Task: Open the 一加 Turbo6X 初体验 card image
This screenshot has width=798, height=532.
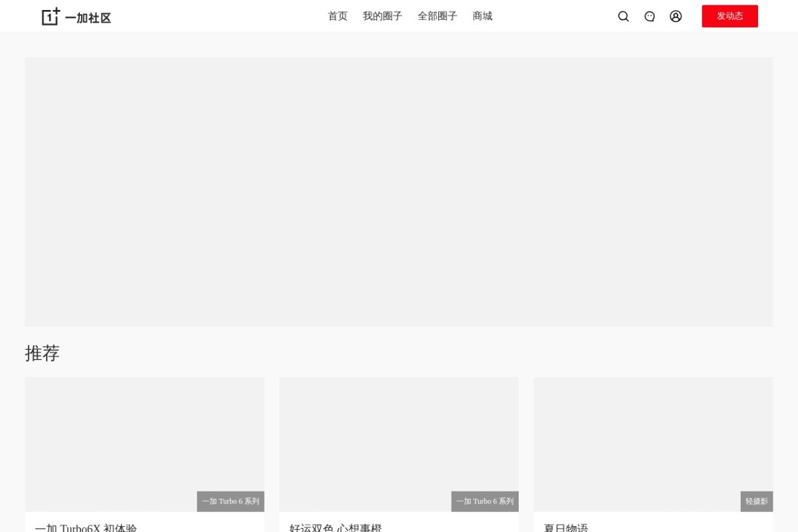Action: click(144, 444)
